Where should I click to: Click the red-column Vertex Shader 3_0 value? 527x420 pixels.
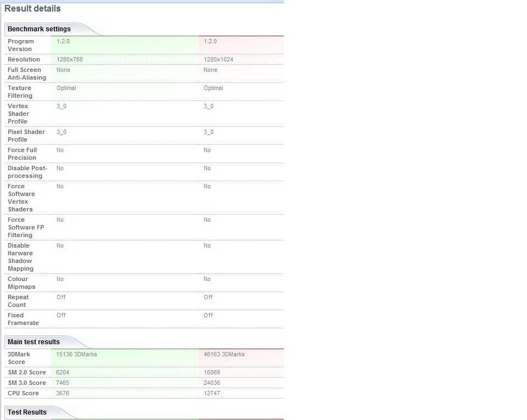click(x=209, y=106)
